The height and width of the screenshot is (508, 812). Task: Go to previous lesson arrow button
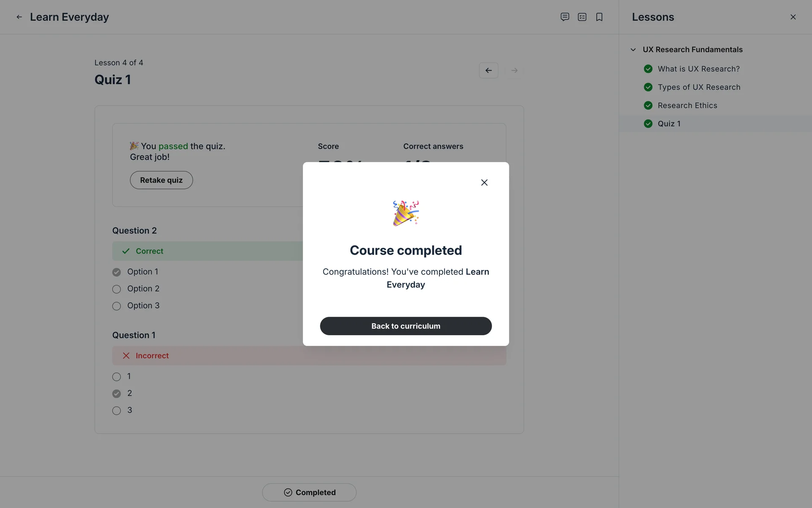coord(488,70)
